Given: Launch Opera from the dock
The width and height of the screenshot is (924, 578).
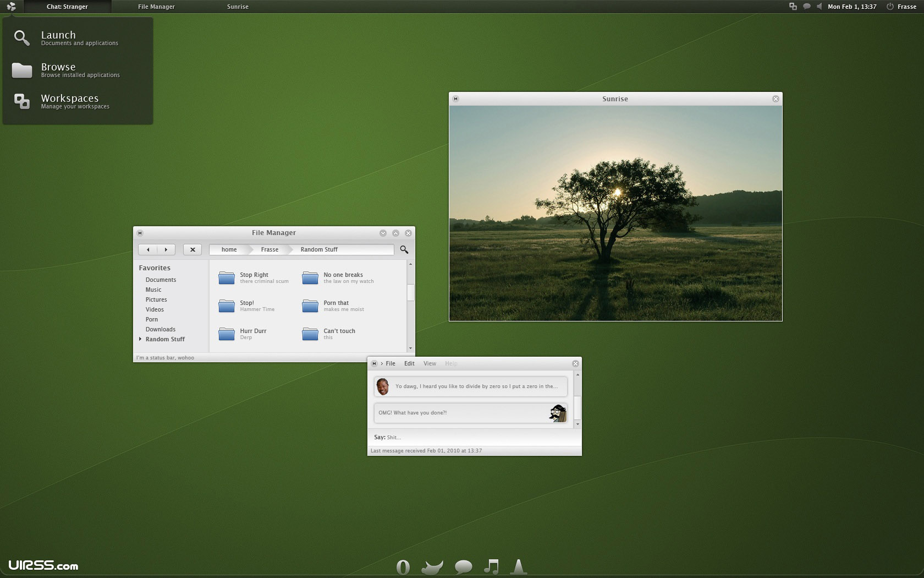Looking at the screenshot, I should [403, 567].
